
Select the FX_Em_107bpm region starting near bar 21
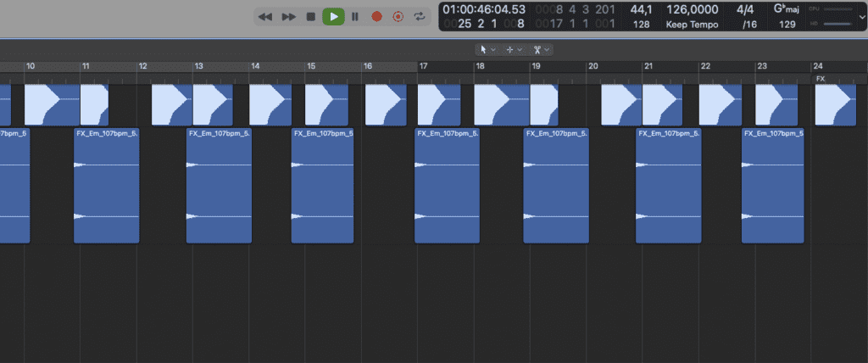pyautogui.click(x=668, y=186)
